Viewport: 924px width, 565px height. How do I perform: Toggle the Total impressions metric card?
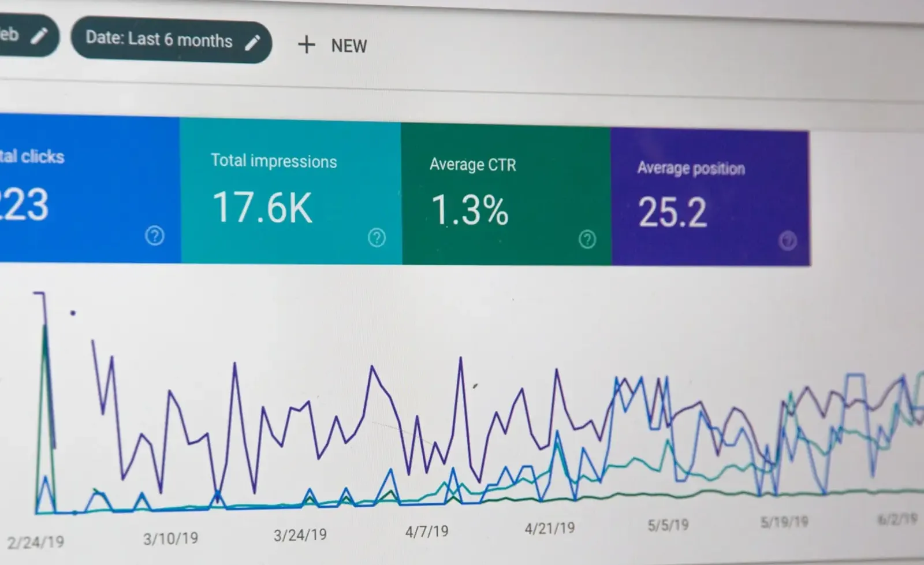tap(290, 192)
